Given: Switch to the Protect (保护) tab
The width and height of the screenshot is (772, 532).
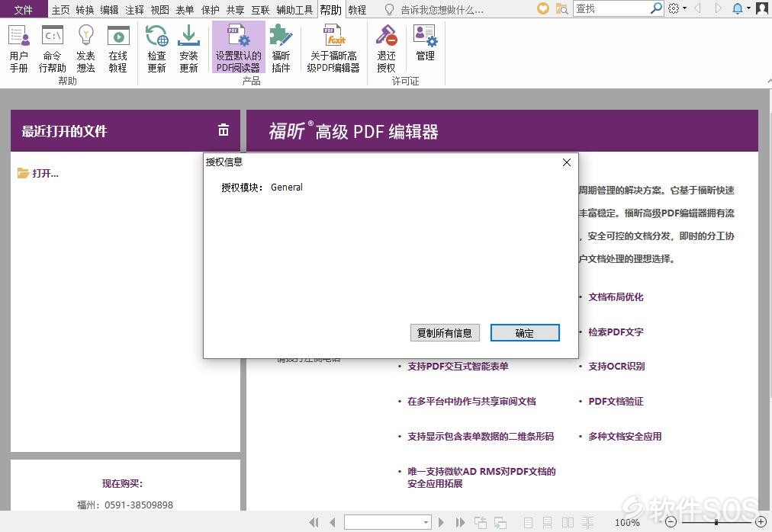Looking at the screenshot, I should (211, 10).
